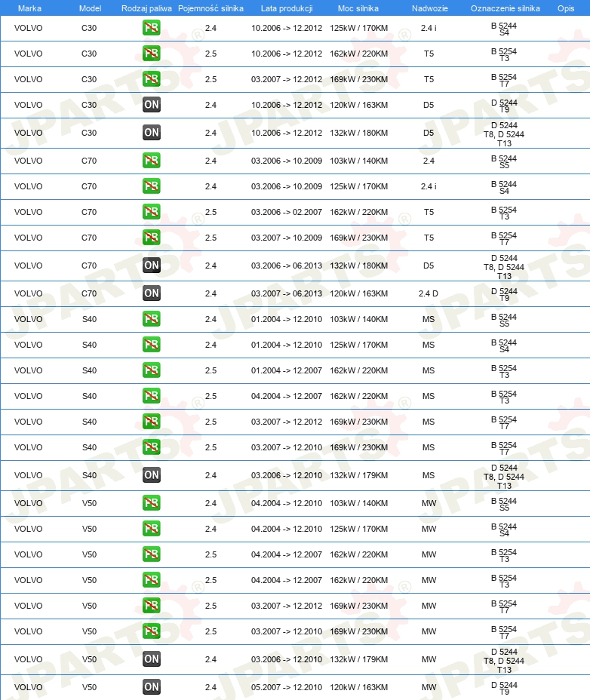Select '132kW / 179KM' in the S40 row

[358, 475]
